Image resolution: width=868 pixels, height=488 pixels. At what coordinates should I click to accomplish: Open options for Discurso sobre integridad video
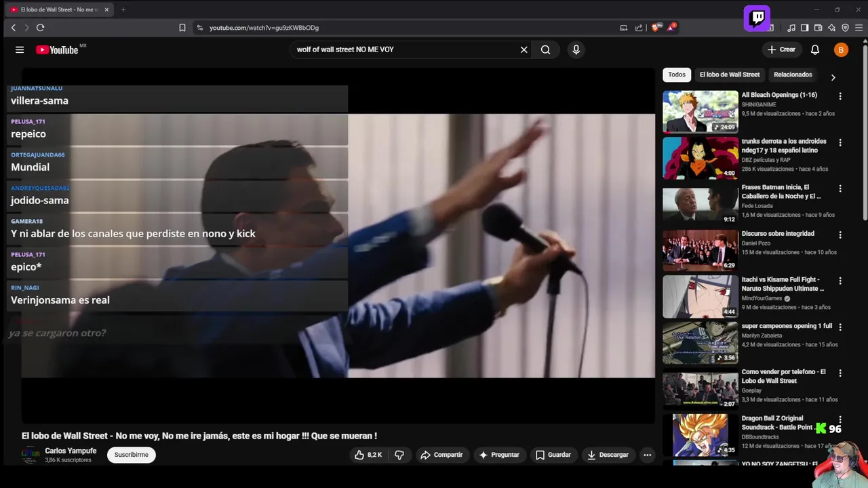click(840, 235)
